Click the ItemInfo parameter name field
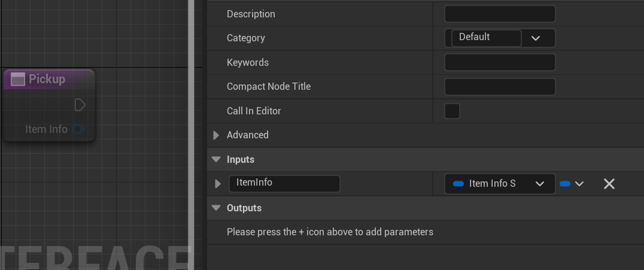This screenshot has width=644, height=270. 284,183
